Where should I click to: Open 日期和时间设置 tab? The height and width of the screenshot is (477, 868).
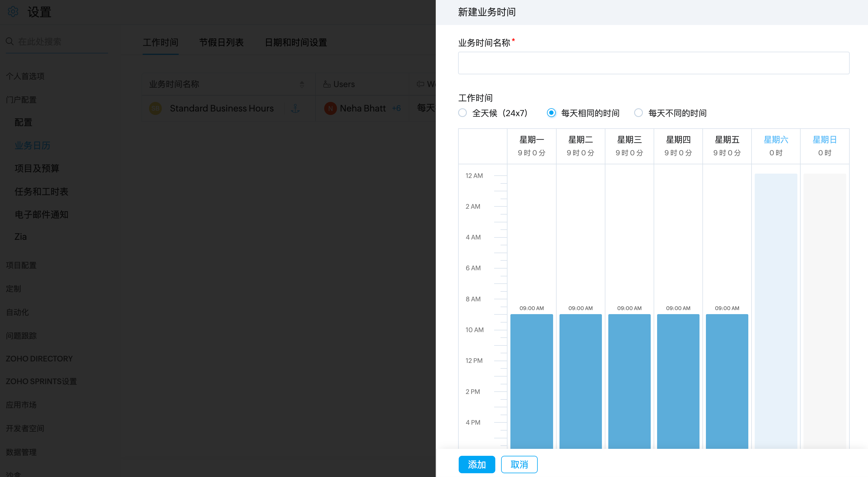(295, 42)
